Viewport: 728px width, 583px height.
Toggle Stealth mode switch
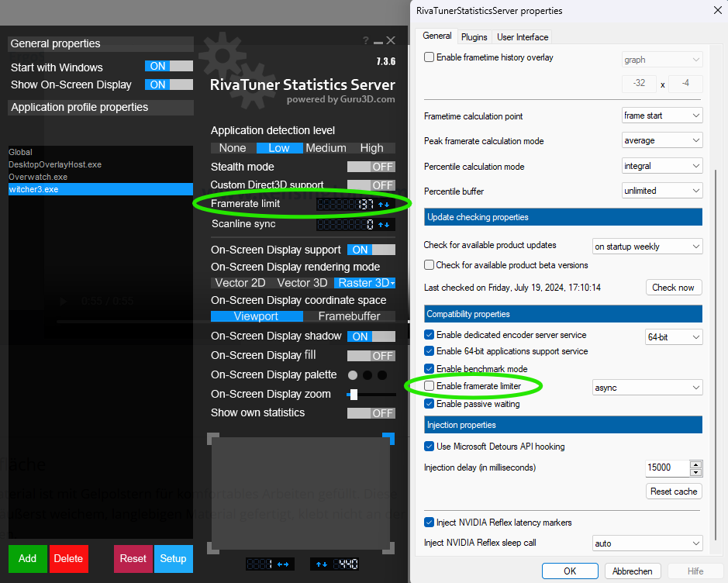tap(371, 167)
